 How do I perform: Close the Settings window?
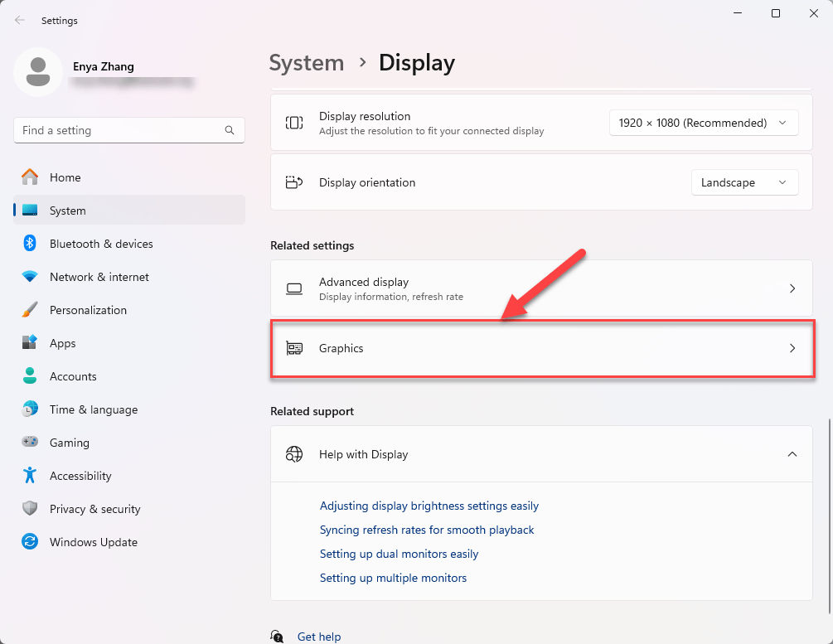pyautogui.click(x=814, y=13)
